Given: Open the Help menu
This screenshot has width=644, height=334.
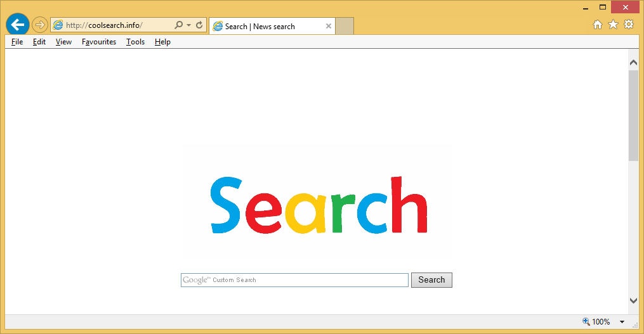Looking at the screenshot, I should point(162,42).
